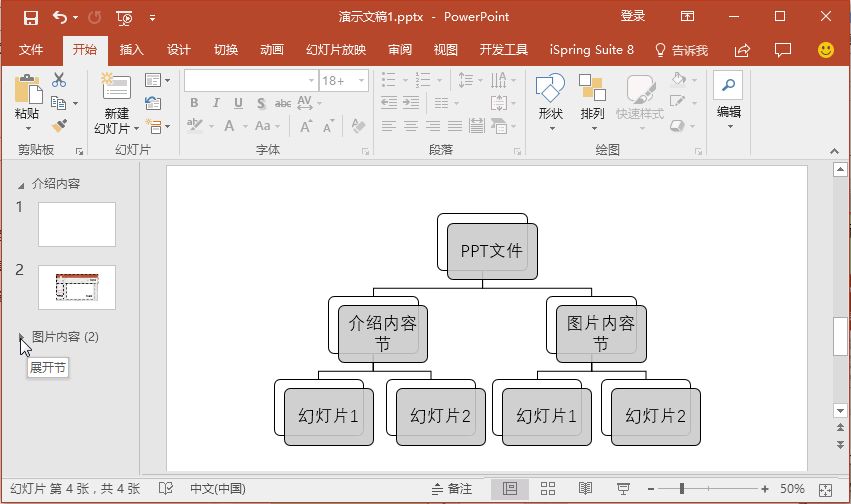
Task: Toggle Italic formatting button
Action: pyautogui.click(x=216, y=103)
